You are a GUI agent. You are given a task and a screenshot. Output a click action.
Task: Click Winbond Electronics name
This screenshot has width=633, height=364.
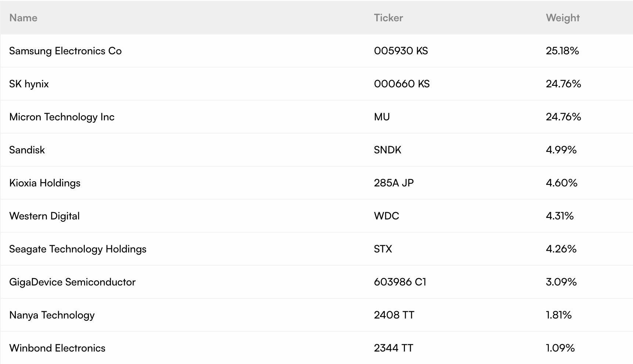[x=57, y=348]
